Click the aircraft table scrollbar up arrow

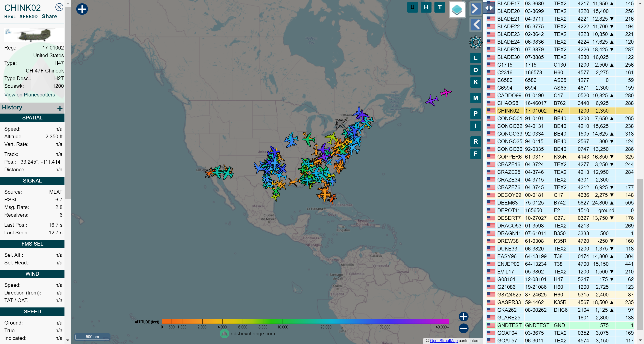(640, 3)
